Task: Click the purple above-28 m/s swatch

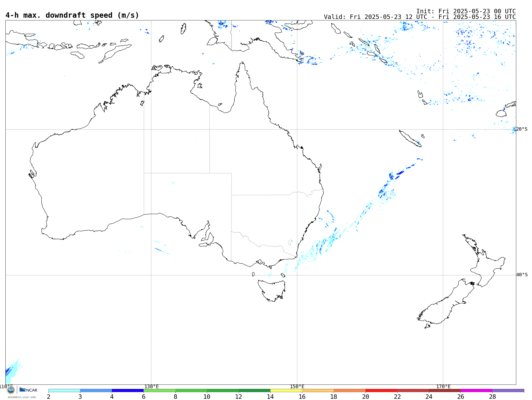Action: pos(508,391)
